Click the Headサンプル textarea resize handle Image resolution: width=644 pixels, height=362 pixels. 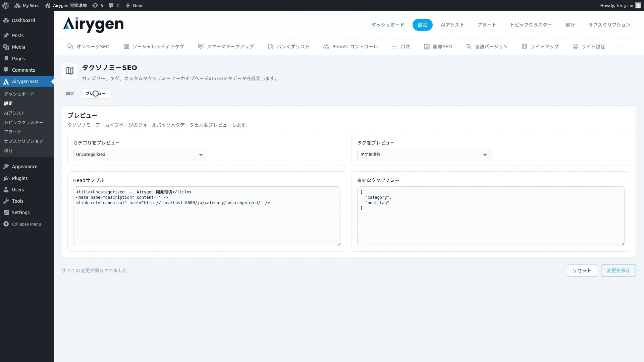pyautogui.click(x=338, y=244)
